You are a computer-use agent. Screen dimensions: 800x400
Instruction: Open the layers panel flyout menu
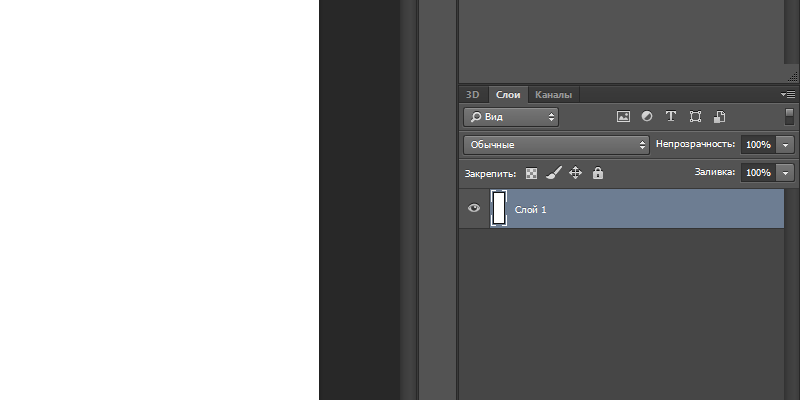point(788,94)
